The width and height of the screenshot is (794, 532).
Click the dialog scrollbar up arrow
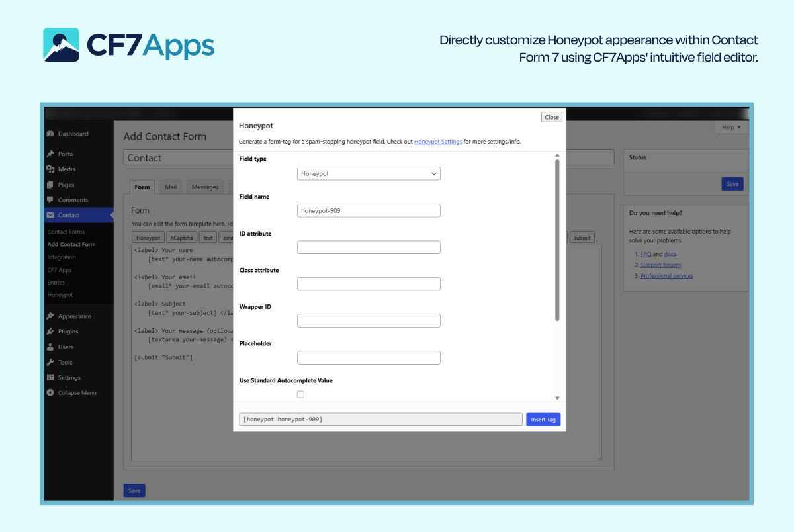coord(557,155)
